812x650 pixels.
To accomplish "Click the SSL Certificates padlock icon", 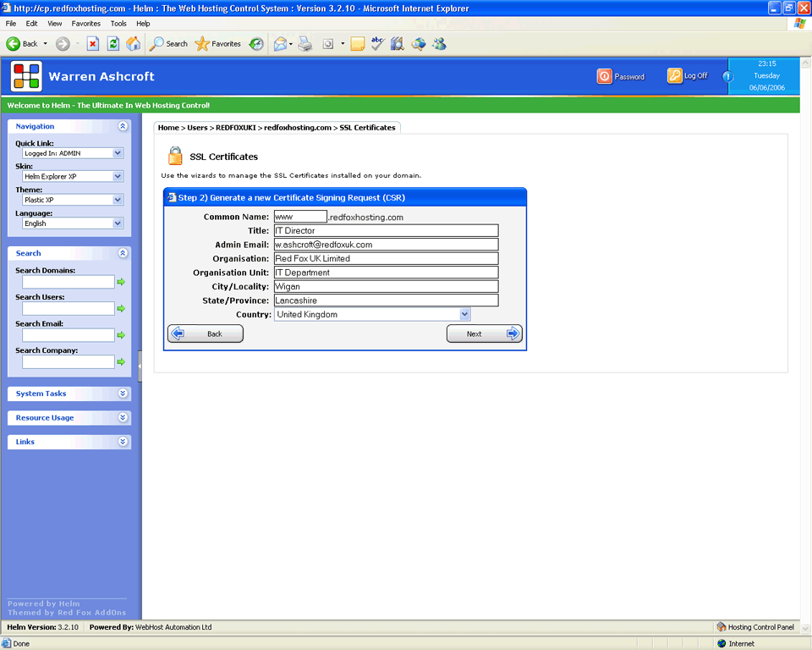I will [175, 156].
